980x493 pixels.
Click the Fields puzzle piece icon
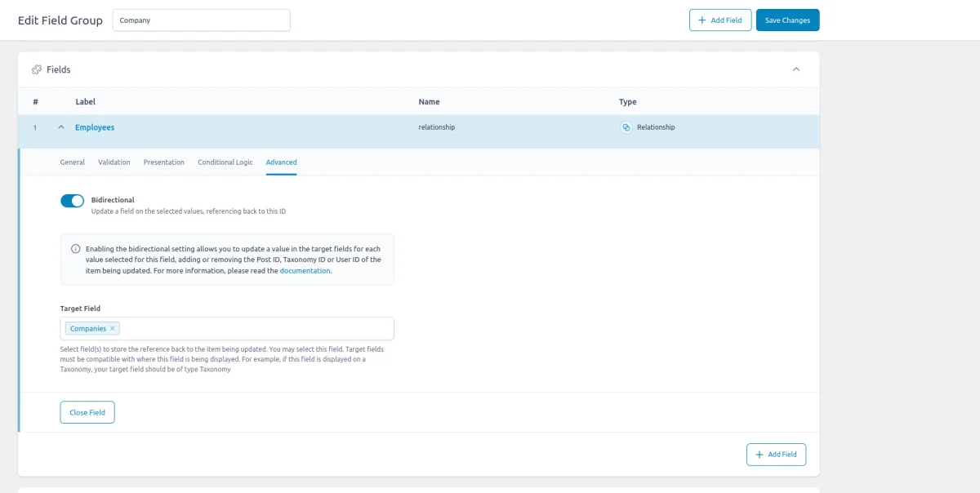tap(37, 69)
